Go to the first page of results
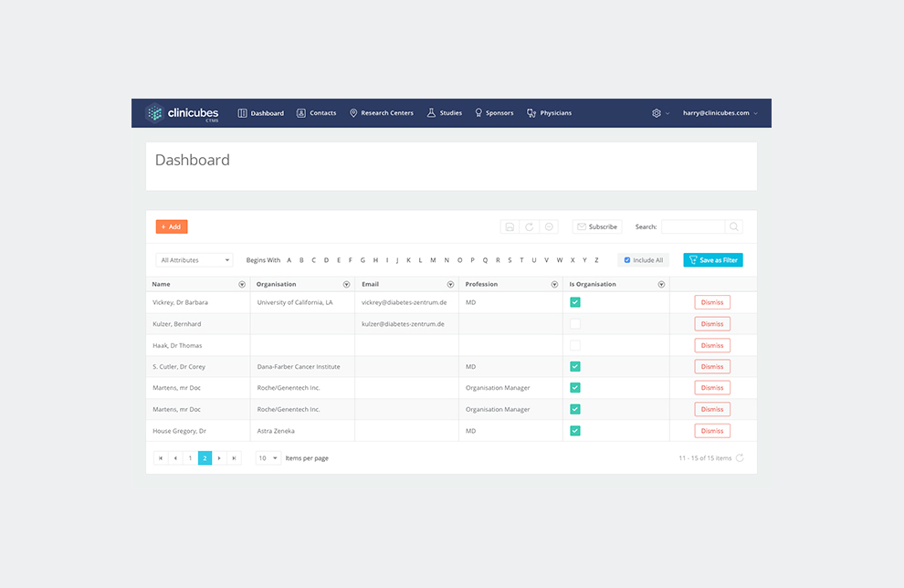The image size is (904, 588). [x=161, y=457]
